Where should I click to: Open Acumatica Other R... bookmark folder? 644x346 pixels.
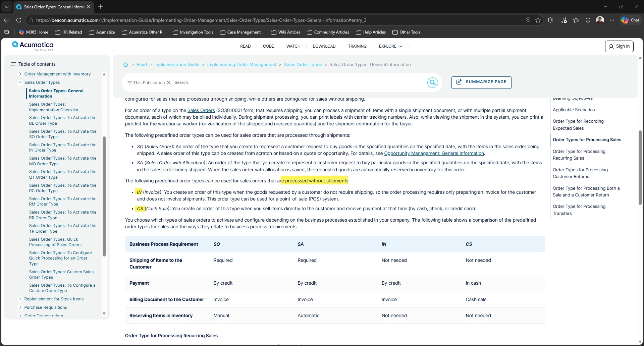144,32
